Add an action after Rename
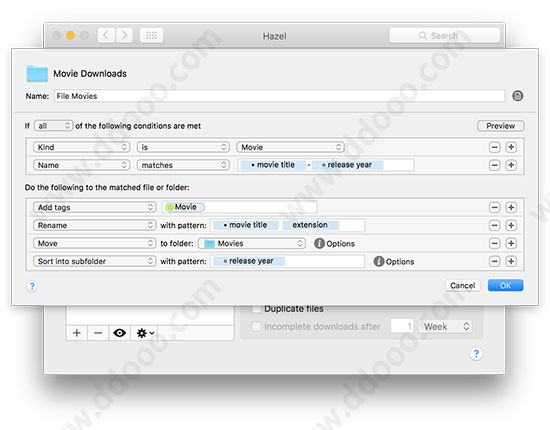The height and width of the screenshot is (430, 550). 511,226
